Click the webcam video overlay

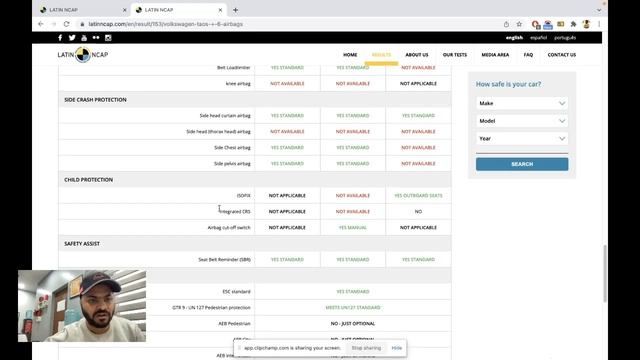point(82,306)
